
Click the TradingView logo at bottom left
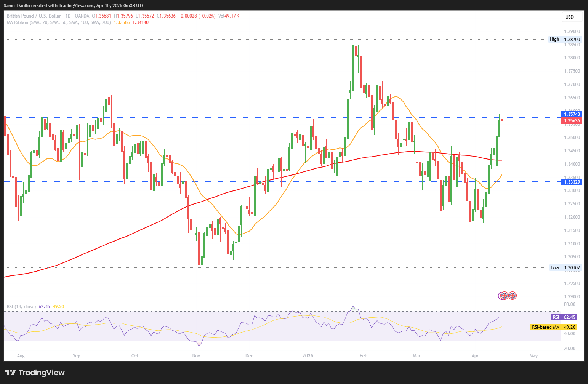click(x=35, y=373)
